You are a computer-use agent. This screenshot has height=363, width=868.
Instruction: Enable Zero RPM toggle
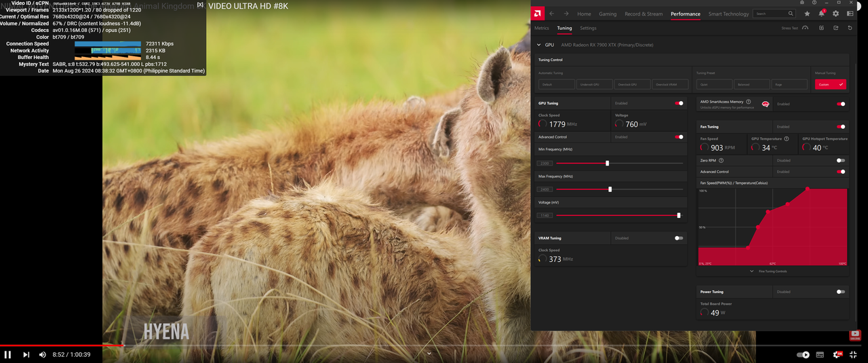click(841, 161)
